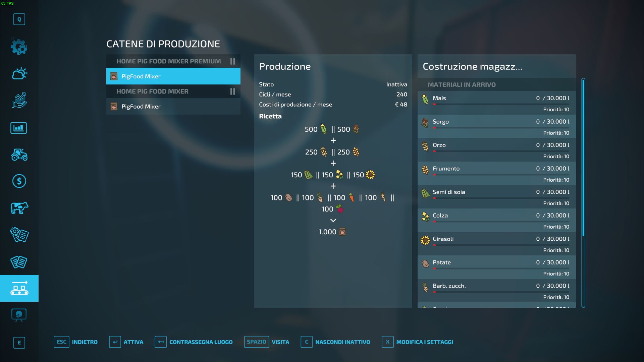Screen dimensions: 644x362
Task: Expand the recipe ingredients chevron down arrow
Action: [333, 220]
